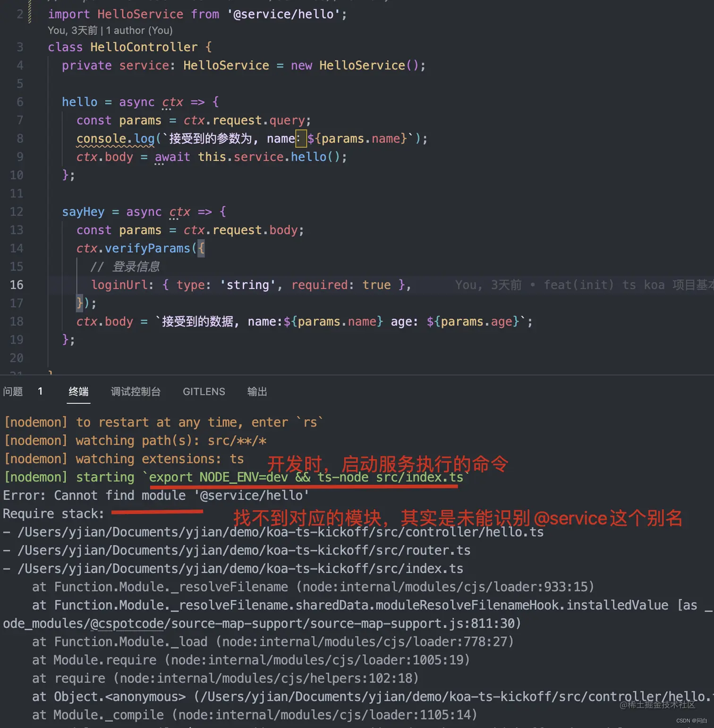714x728 pixels.
Task: Click the sayHey method name
Action: pos(83,212)
